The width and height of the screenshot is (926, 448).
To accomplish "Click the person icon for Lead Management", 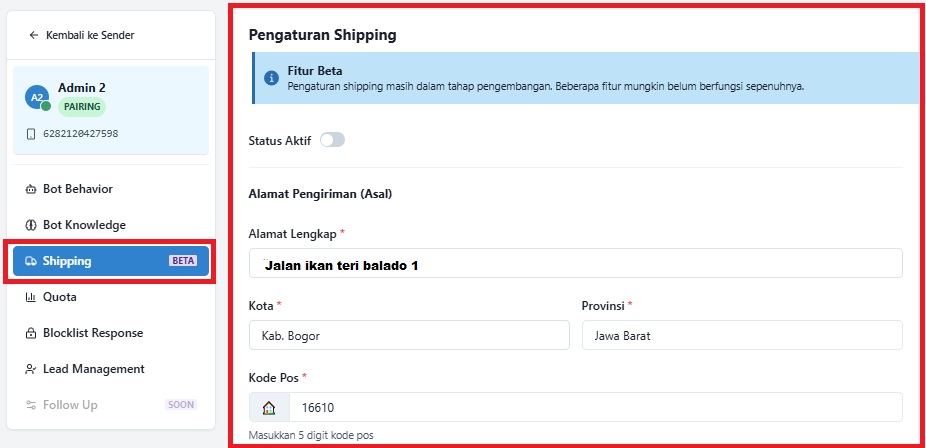I will 31,369.
